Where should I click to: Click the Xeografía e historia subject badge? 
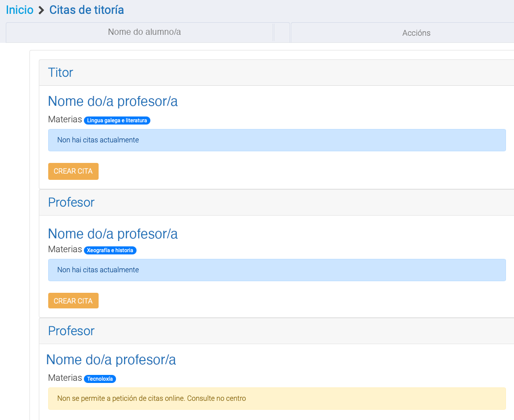[110, 250]
